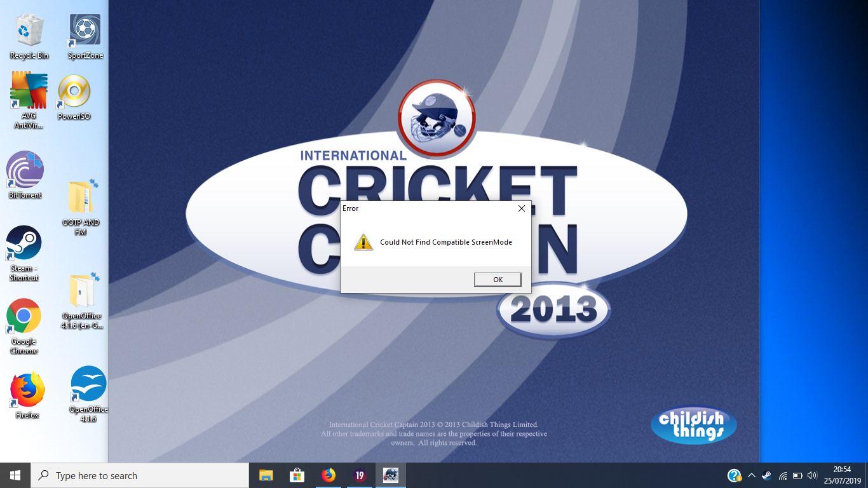Select the PowerISO desktop shortcut
This screenshot has height=488, width=868.
pos(74,97)
